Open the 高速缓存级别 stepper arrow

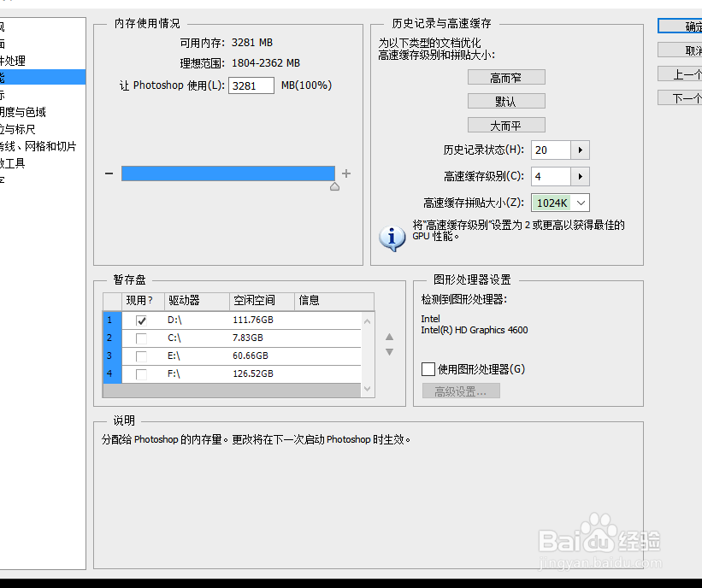coord(581,176)
